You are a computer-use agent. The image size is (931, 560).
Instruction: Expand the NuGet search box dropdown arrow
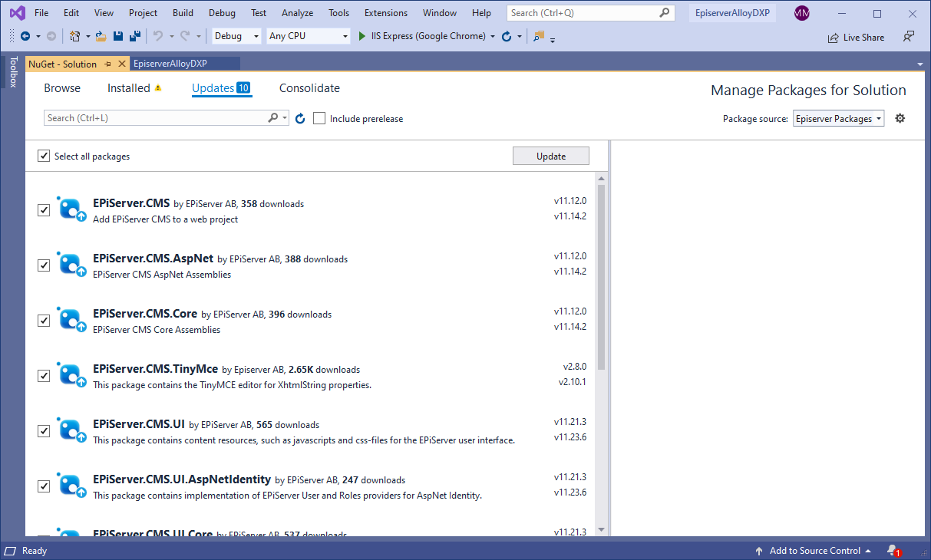tap(286, 118)
